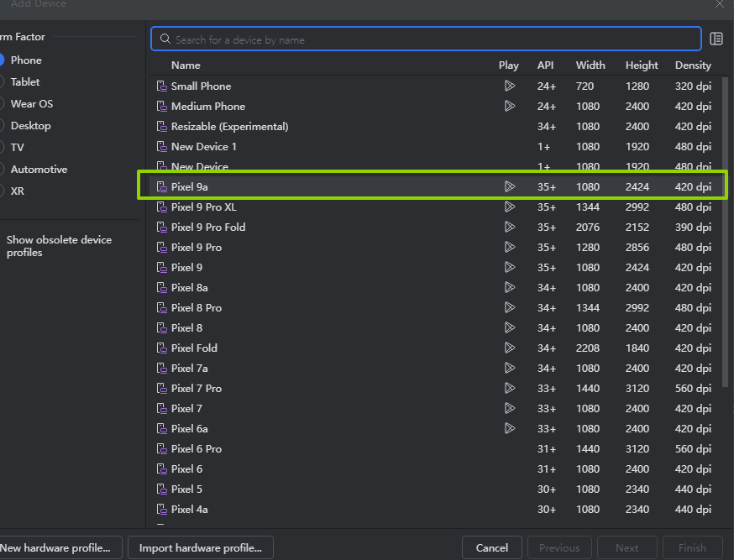The width and height of the screenshot is (734, 560).
Task: Click the device icon beside Pixel 9 Pro XL
Action: click(162, 207)
